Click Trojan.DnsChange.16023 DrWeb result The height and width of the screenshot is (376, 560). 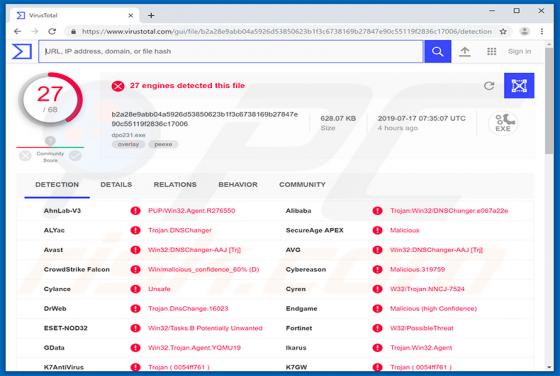[188, 309]
